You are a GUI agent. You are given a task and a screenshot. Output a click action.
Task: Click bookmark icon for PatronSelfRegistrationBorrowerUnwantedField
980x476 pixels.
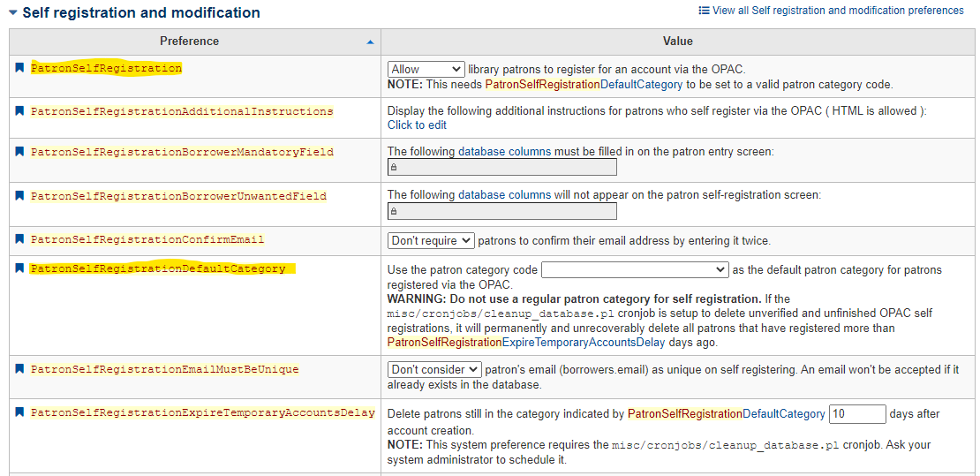pyautogui.click(x=20, y=196)
